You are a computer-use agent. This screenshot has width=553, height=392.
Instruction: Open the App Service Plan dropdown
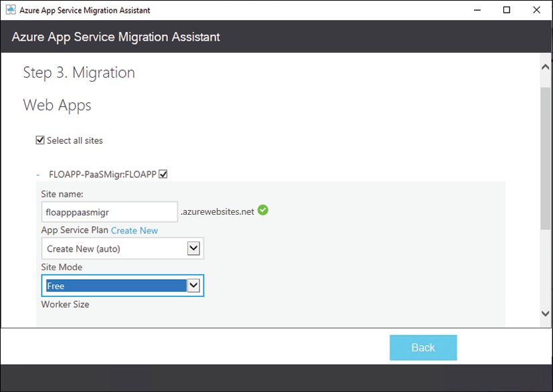click(x=123, y=249)
